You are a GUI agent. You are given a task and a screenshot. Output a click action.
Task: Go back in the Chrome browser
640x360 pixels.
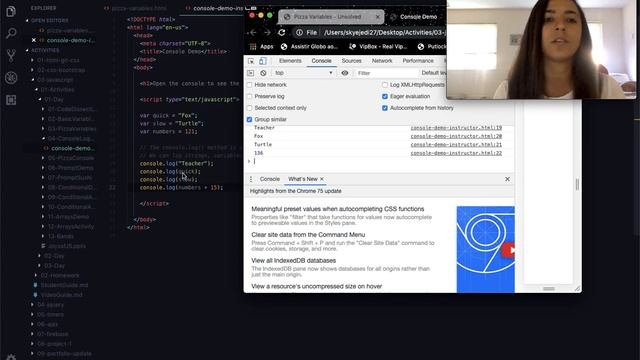pyautogui.click(x=253, y=32)
